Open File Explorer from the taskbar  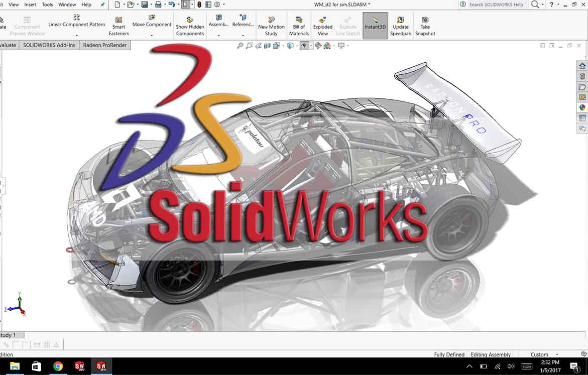15,366
